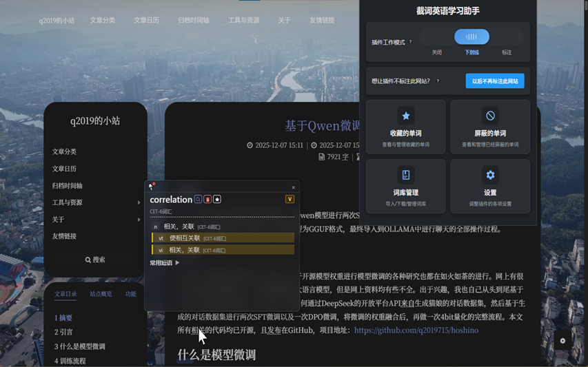The height and width of the screenshot is (367, 588).
Task: Click the pin icon in the correlation popup
Action: coord(151,186)
